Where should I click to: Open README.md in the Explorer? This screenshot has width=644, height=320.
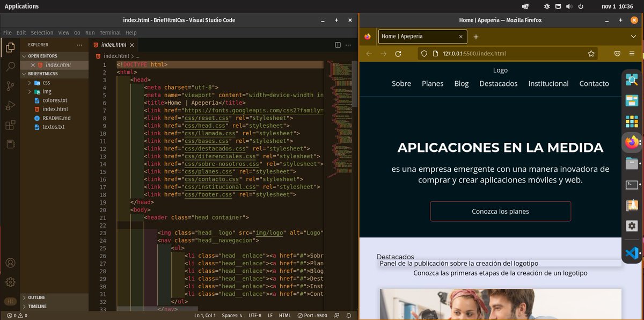click(x=56, y=118)
